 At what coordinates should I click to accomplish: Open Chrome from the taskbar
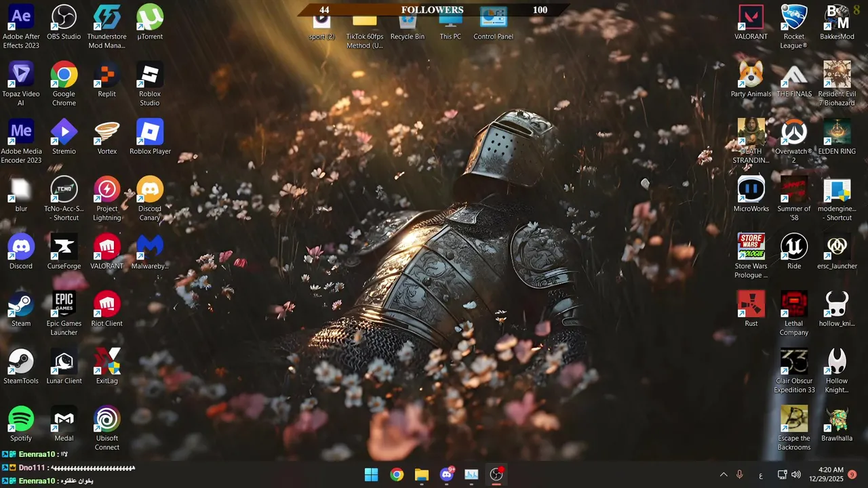pyautogui.click(x=397, y=474)
